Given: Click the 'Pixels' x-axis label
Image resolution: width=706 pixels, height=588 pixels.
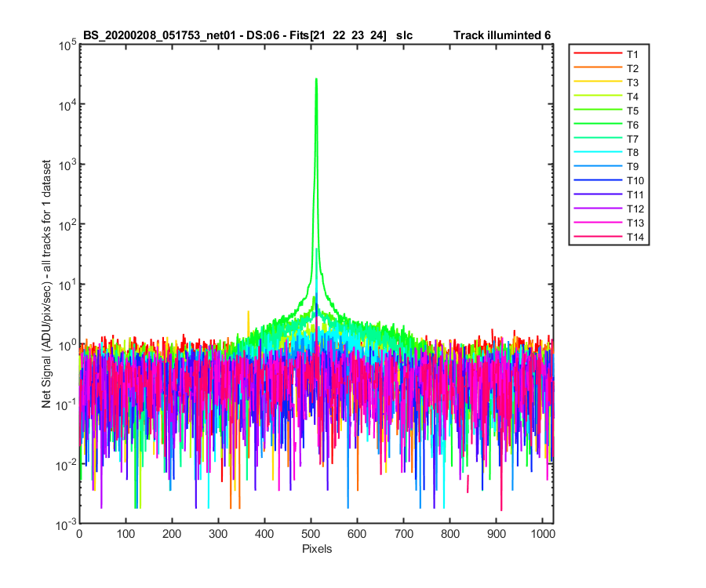Looking at the screenshot, I should coord(317,549).
